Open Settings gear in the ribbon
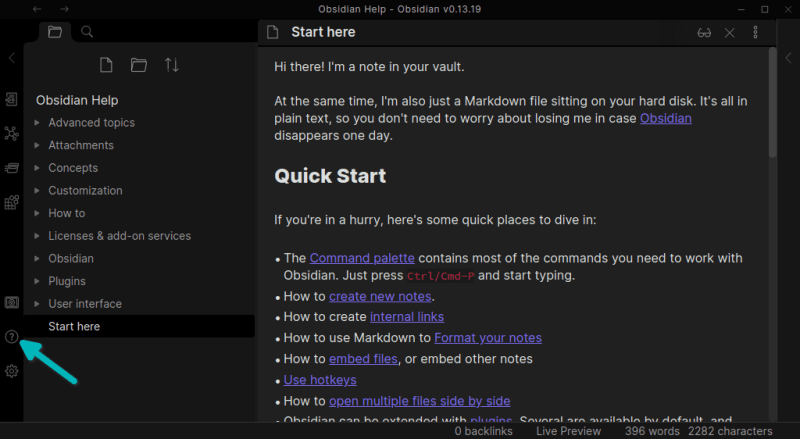Viewport: 800px width, 439px height. pos(12,371)
